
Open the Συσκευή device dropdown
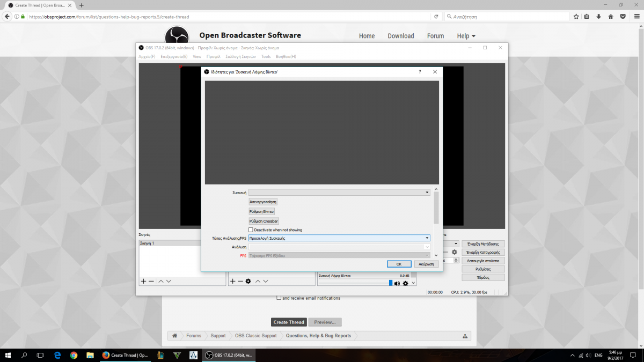point(339,192)
